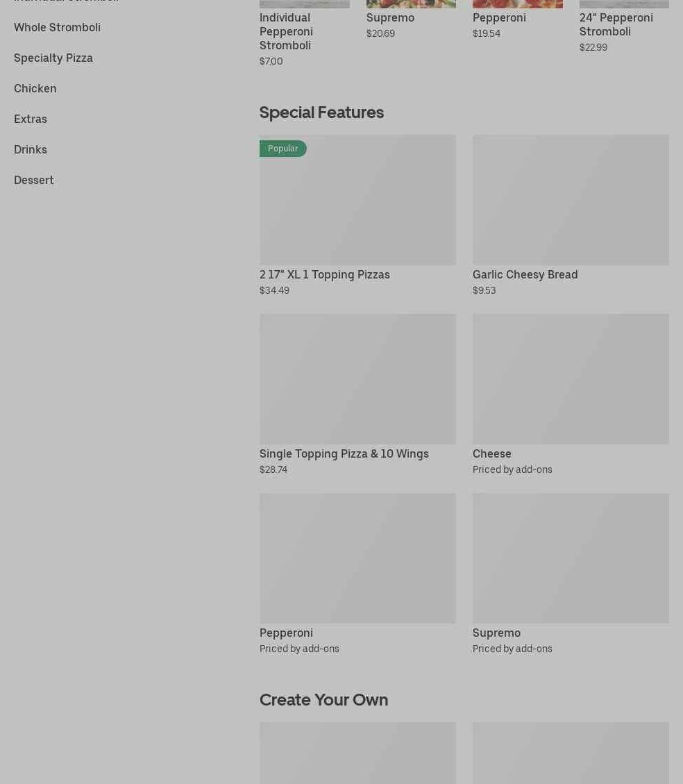
Task: Open the Whole Stromboli menu category
Action: (57, 27)
